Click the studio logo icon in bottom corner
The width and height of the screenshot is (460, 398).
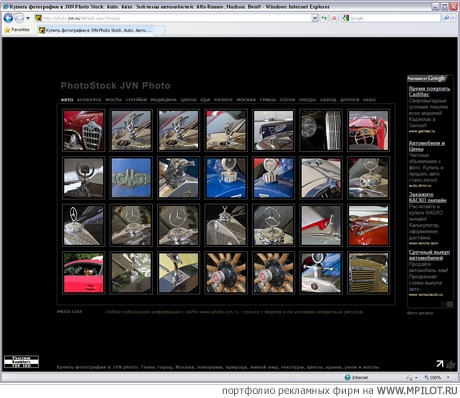[451, 365]
